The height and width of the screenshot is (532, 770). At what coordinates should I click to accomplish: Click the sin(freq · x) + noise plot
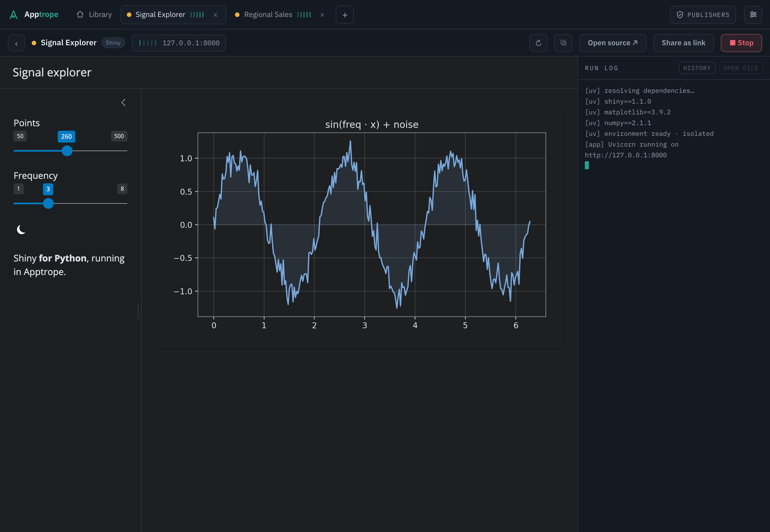tap(359, 225)
